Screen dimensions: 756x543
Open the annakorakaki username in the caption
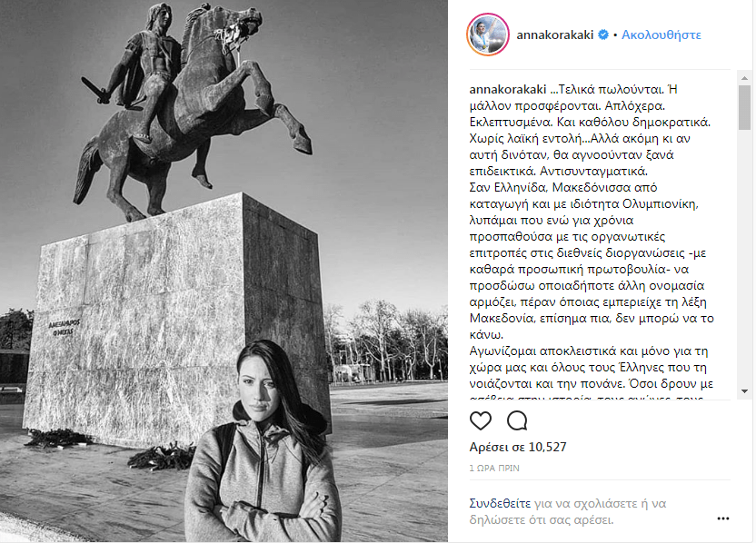508,89
